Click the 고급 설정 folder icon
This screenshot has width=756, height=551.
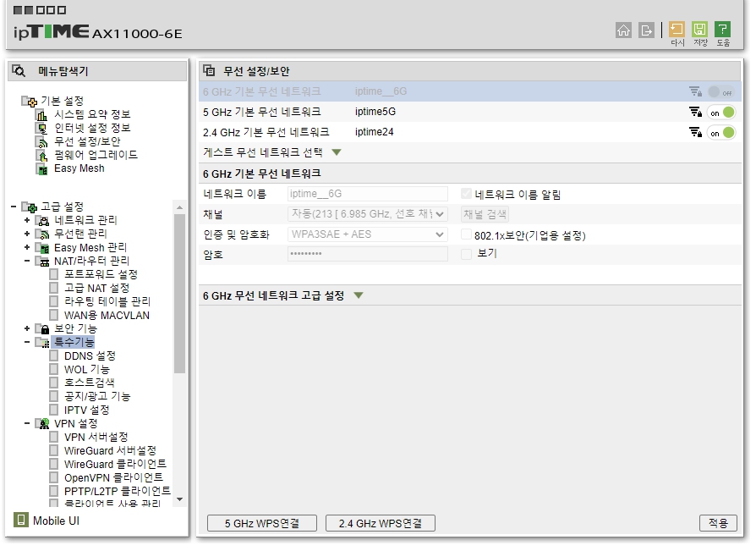point(30,207)
